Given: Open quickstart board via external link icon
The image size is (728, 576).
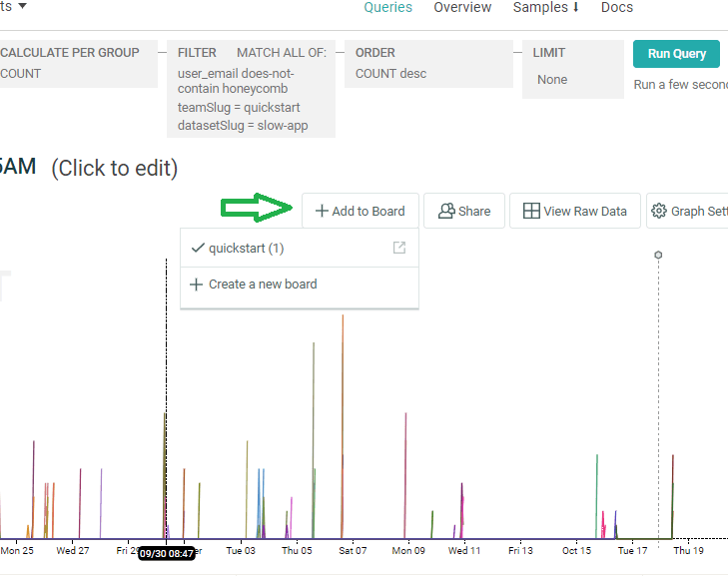Looking at the screenshot, I should coord(399,249).
